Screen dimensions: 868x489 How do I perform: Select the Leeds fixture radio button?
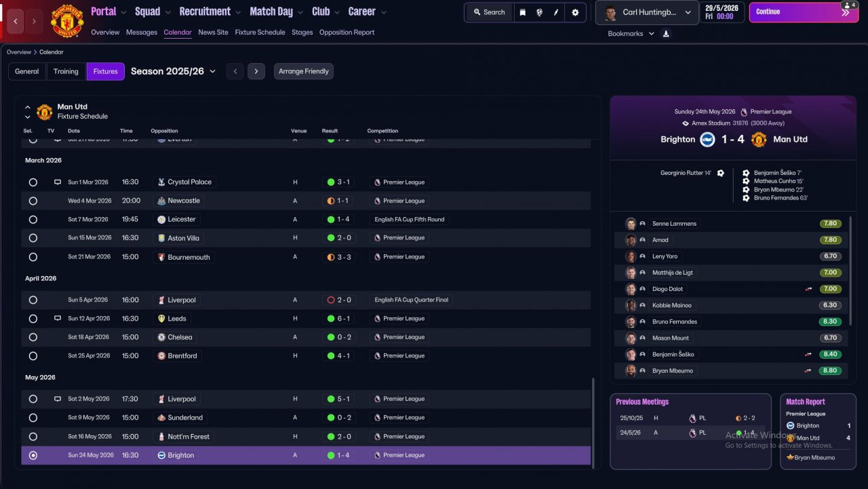coord(33,319)
